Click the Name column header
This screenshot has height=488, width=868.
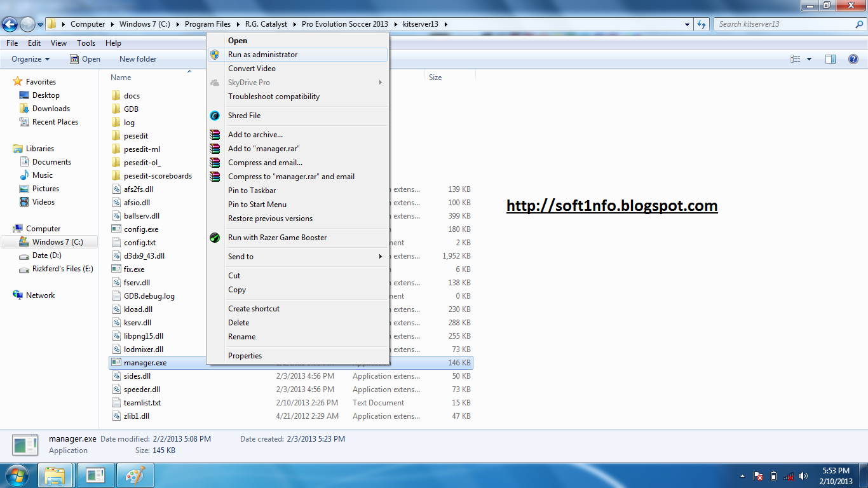coord(121,78)
